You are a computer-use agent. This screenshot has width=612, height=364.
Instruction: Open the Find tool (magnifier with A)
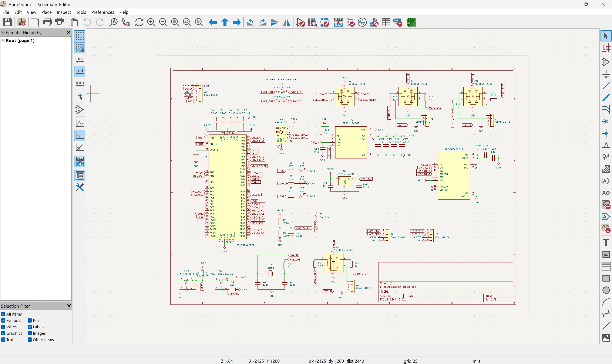[x=113, y=22]
